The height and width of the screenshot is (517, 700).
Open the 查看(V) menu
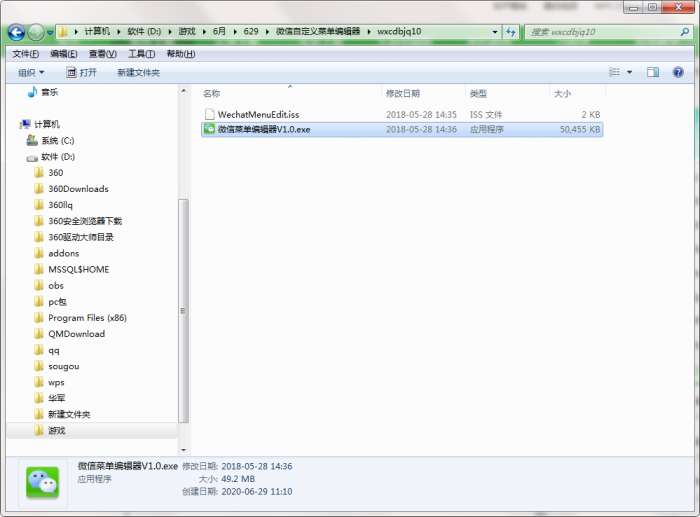[x=103, y=54]
